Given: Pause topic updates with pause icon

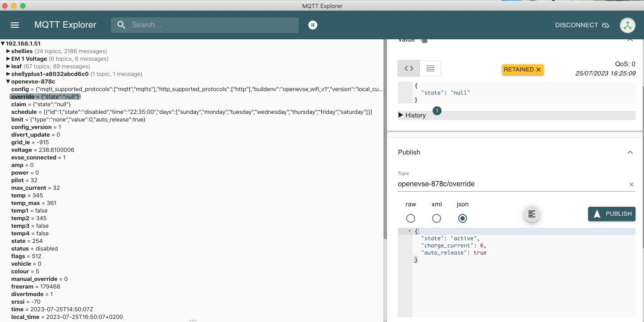Looking at the screenshot, I should (x=313, y=25).
